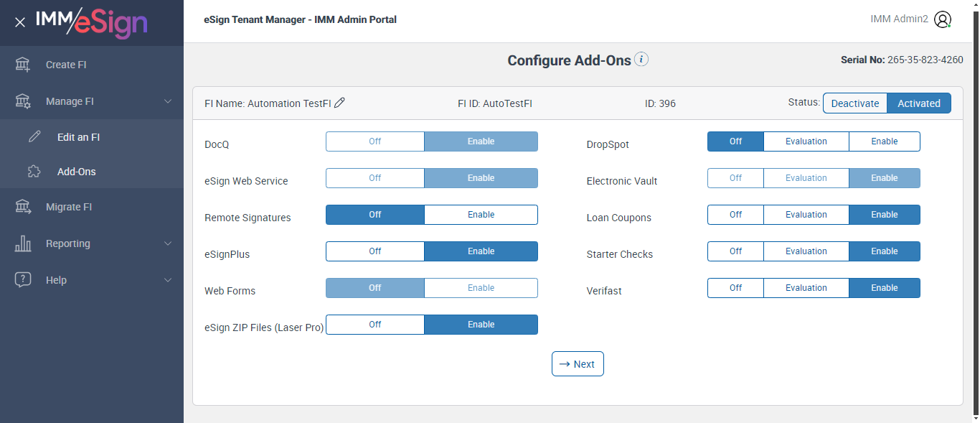Open the info icon beside Configure Add-Ons

coord(641,60)
